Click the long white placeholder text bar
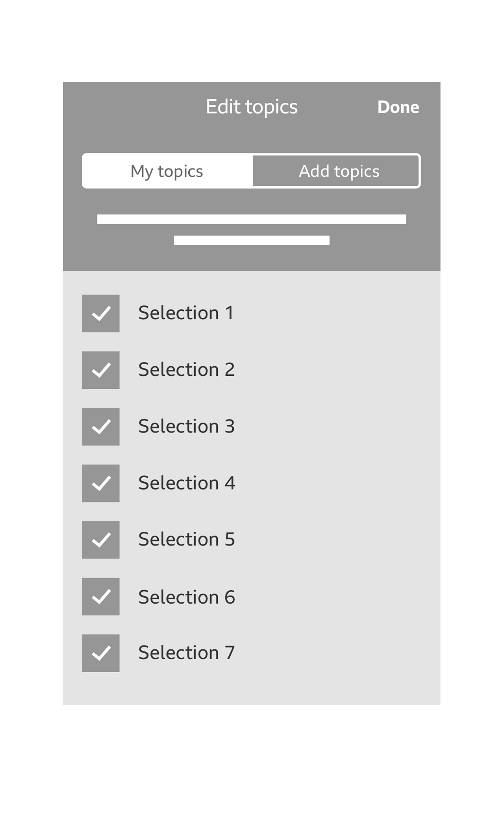The width and height of the screenshot is (504, 814). pyautogui.click(x=252, y=219)
